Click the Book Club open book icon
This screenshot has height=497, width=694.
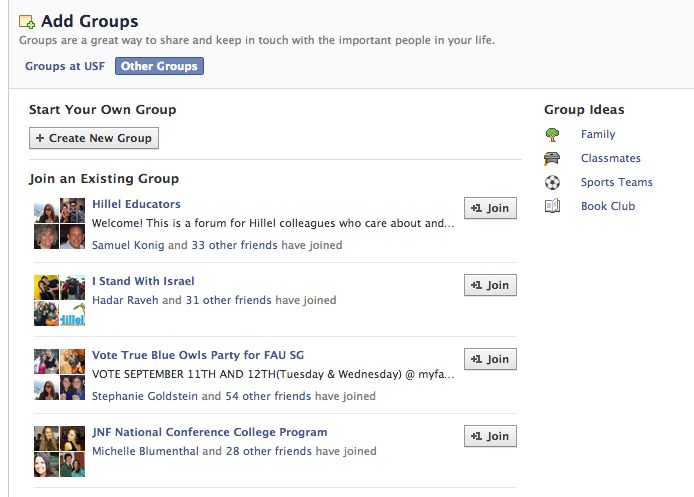coord(552,206)
